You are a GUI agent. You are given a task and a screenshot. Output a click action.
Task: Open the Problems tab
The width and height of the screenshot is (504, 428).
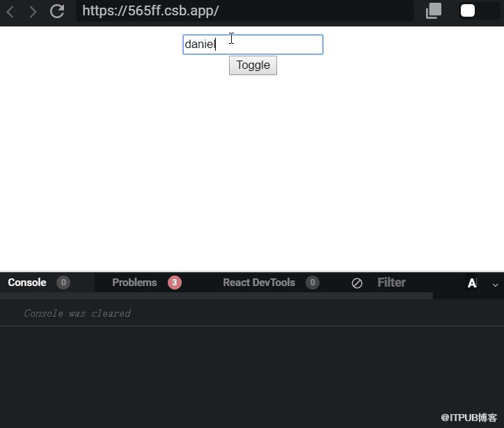[147, 283]
